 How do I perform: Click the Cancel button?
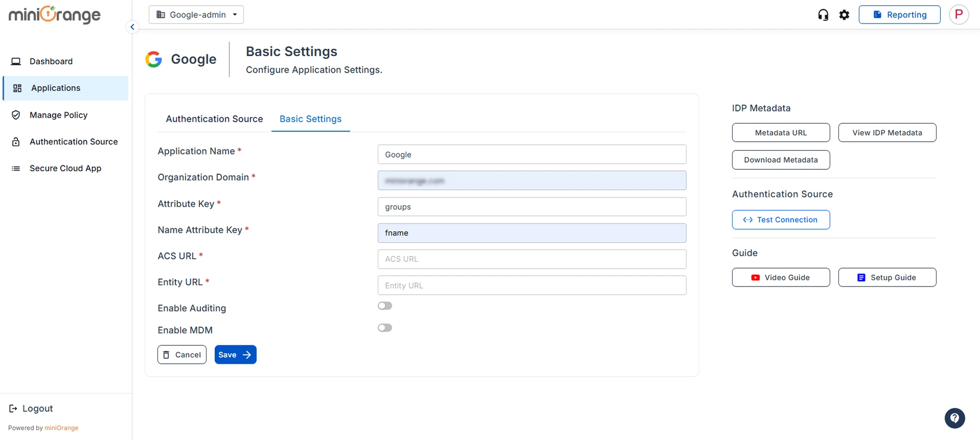click(x=182, y=355)
